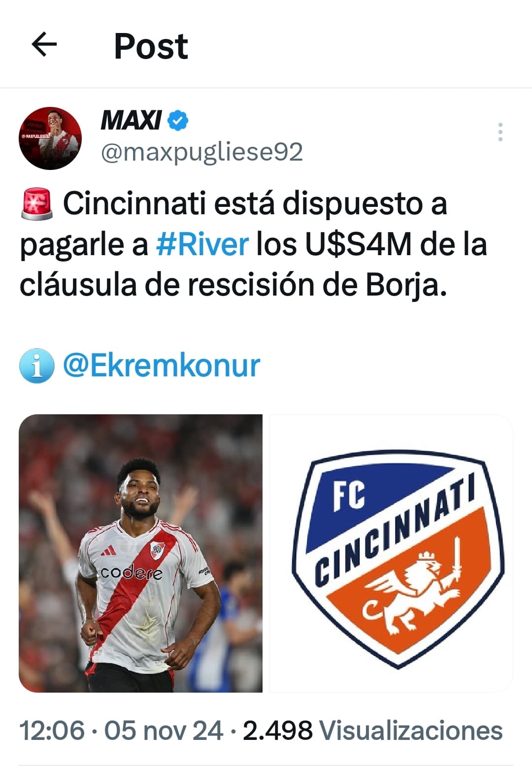Tap the Cincinnati tweet body text
Image resolution: width=532 pixels, height=767 pixels.
pyautogui.click(x=253, y=244)
